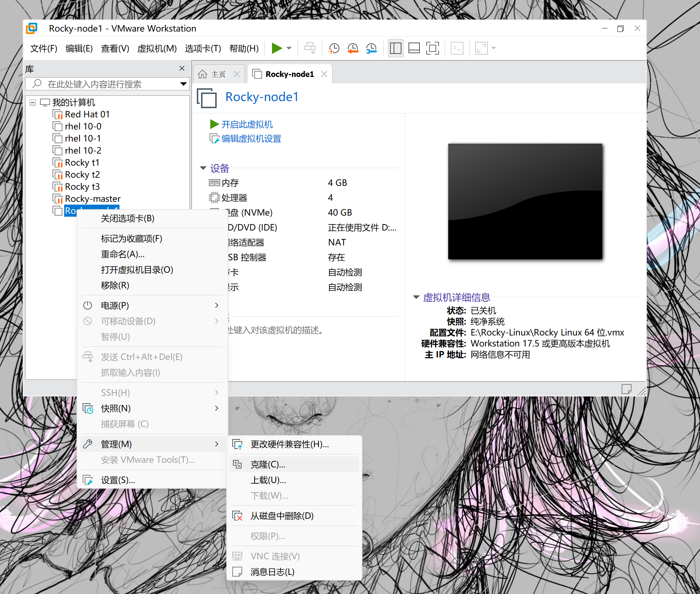Click the console view toolbar icon
700x594 pixels.
(x=457, y=48)
